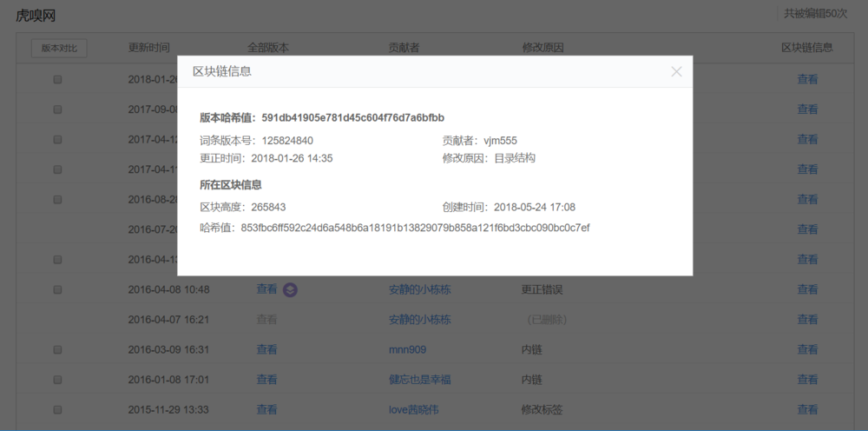
Task: Open blockchain 查看 for the 健忘也是幸福 row
Action: 807,380
